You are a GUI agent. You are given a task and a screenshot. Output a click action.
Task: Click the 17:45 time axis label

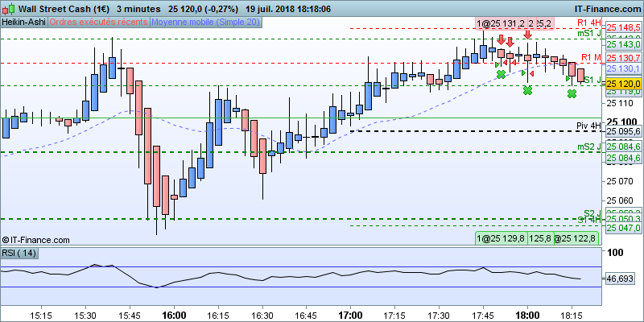[483, 315]
